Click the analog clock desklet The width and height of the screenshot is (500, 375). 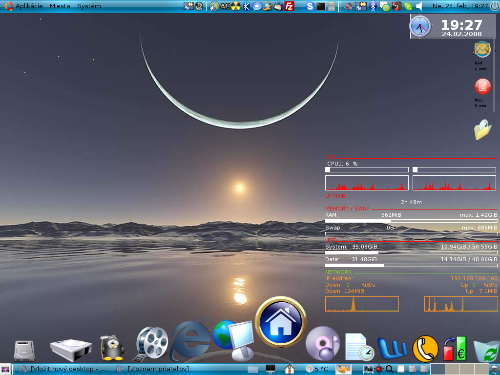tap(420, 26)
